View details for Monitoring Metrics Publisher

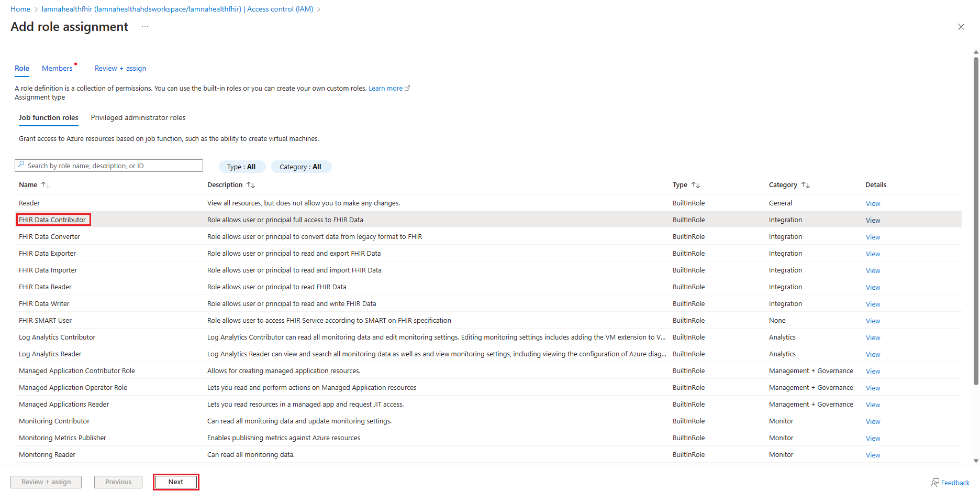tap(873, 439)
